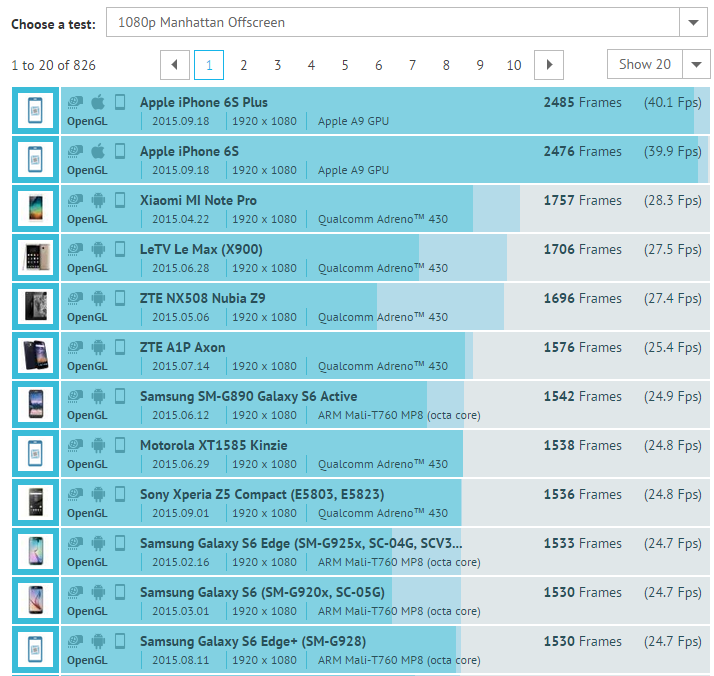Click GPU chip icon in Galaxy S6 Active row
Image resolution: width=714 pixels, height=676 pixels.
click(76, 396)
